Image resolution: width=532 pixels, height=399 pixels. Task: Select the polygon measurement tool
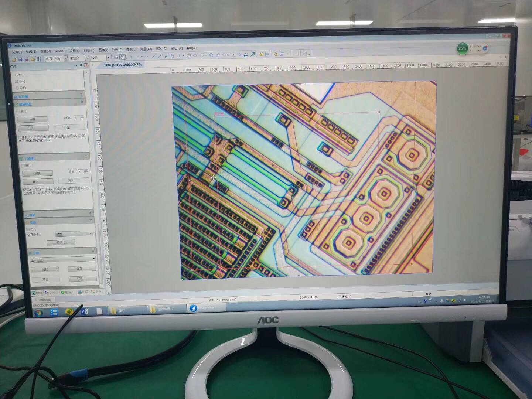(x=195, y=55)
